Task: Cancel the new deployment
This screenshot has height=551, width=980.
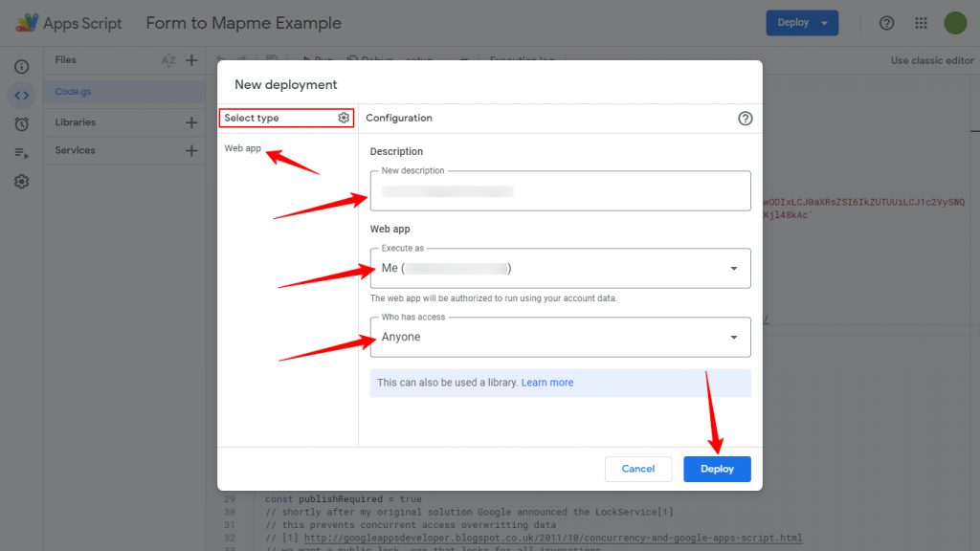Action: (637, 469)
